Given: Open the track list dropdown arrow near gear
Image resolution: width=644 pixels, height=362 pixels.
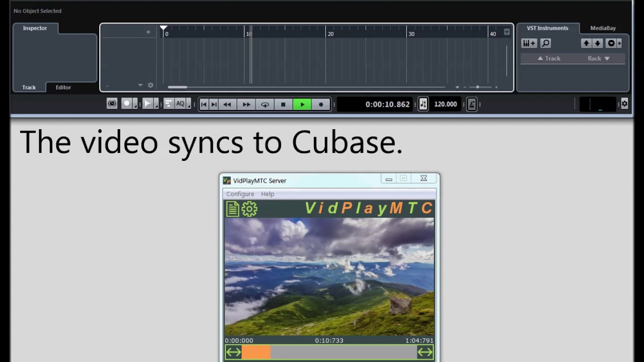Looking at the screenshot, I should (140, 85).
